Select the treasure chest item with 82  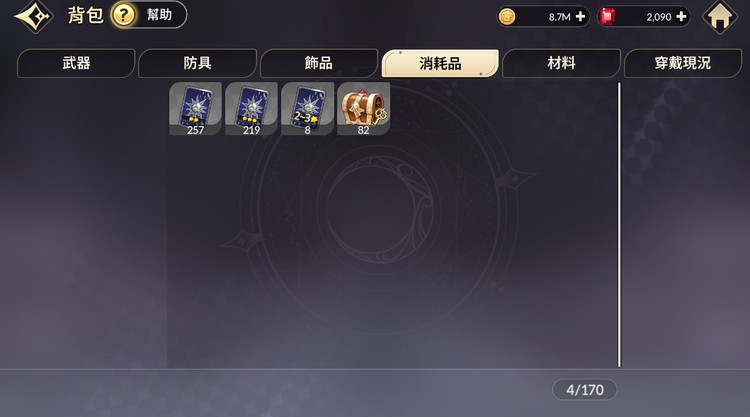click(x=364, y=109)
